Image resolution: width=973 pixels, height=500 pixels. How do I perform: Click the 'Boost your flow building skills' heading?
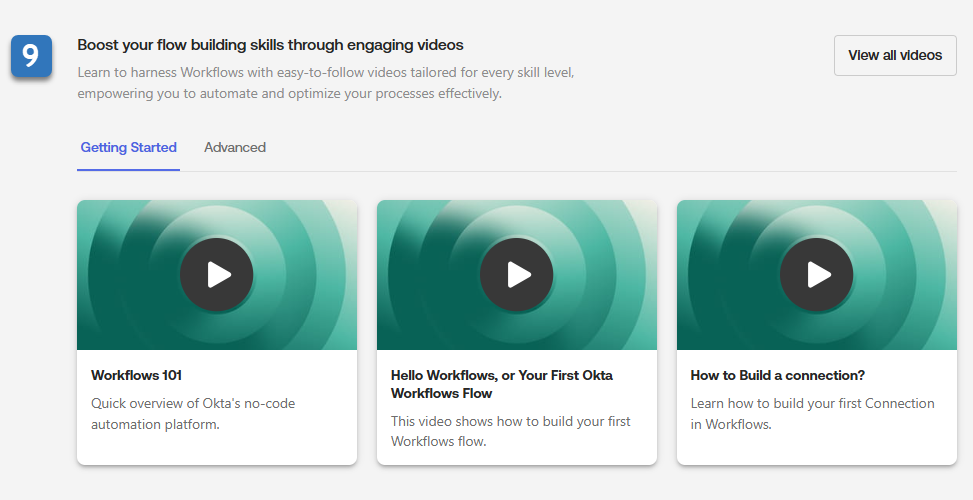[x=270, y=45]
